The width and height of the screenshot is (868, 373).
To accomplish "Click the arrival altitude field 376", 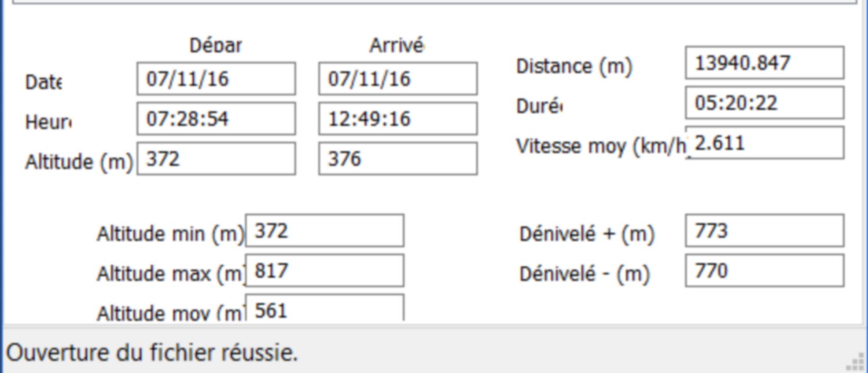I will (398, 159).
